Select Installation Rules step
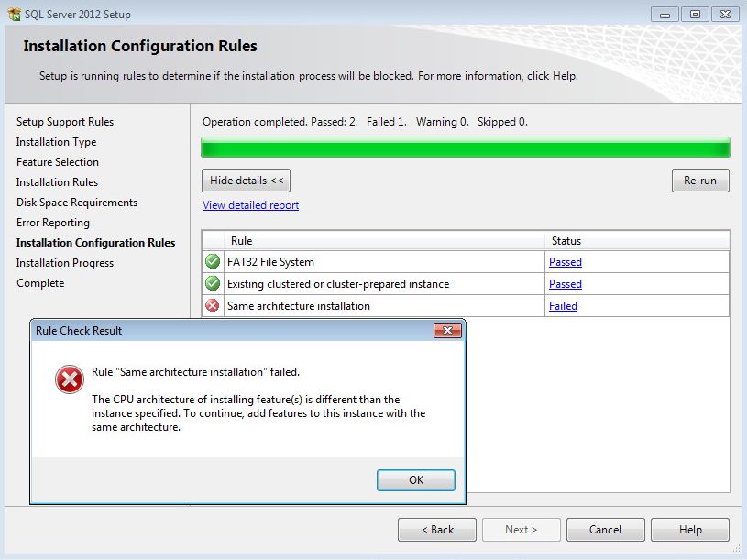Image resolution: width=747 pixels, height=560 pixels. pos(57,182)
